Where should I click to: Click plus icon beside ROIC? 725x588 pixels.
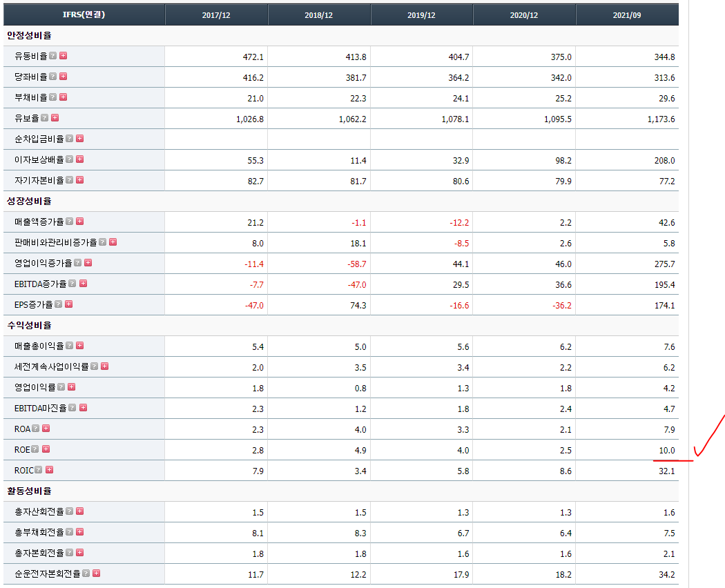(50, 470)
